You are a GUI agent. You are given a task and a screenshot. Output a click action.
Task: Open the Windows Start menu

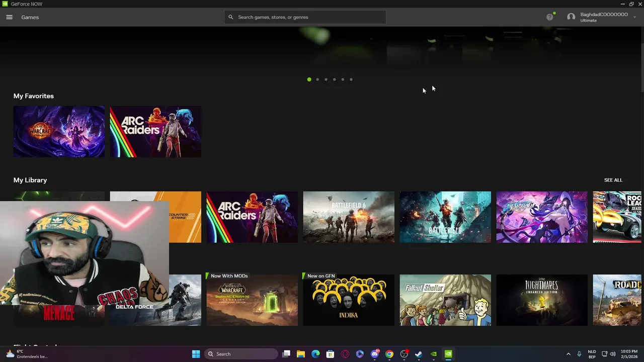pyautogui.click(x=196, y=354)
